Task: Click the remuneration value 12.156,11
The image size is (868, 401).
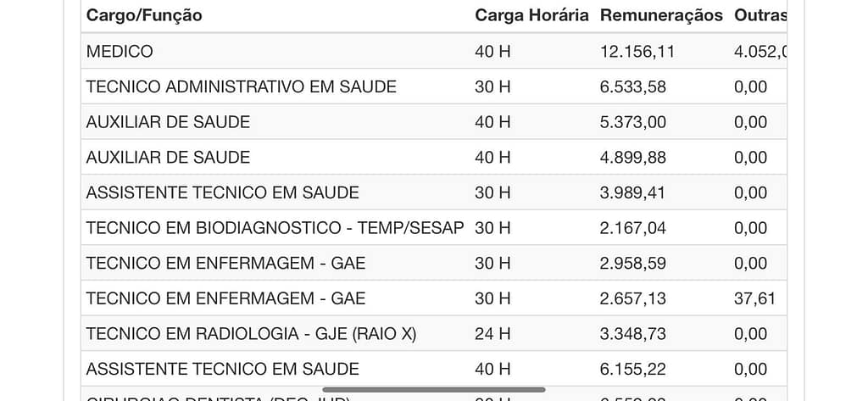Action: coord(637,52)
